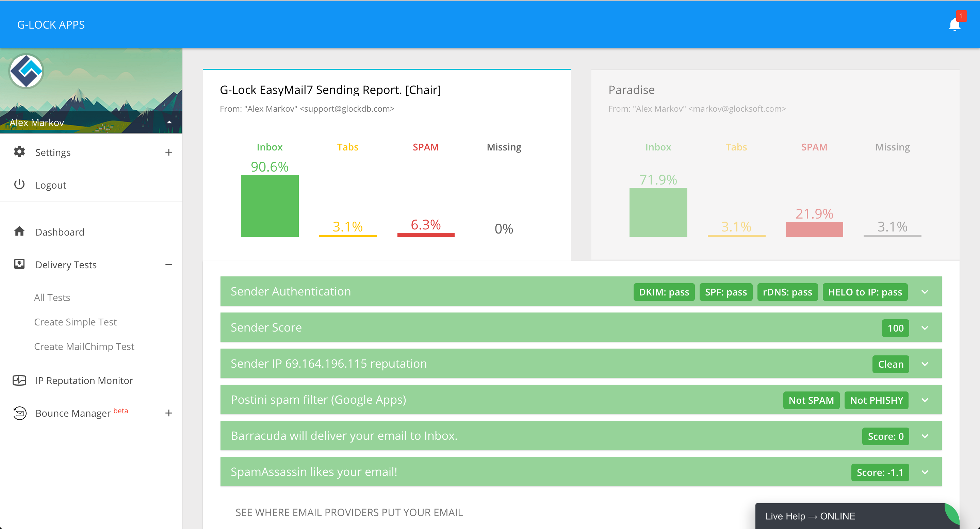
Task: Open All Tests menu item
Action: tap(52, 297)
